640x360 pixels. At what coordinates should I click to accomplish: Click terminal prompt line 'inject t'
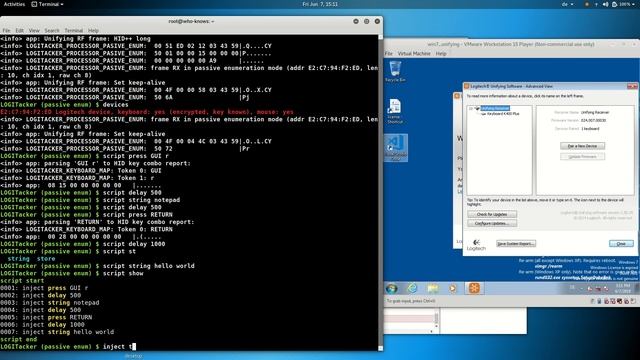68,347
